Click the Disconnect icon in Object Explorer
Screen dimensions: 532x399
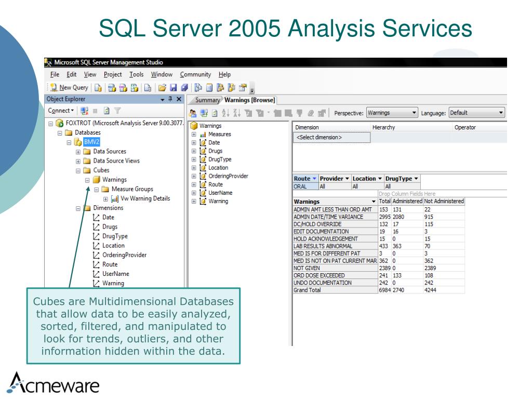[84, 111]
